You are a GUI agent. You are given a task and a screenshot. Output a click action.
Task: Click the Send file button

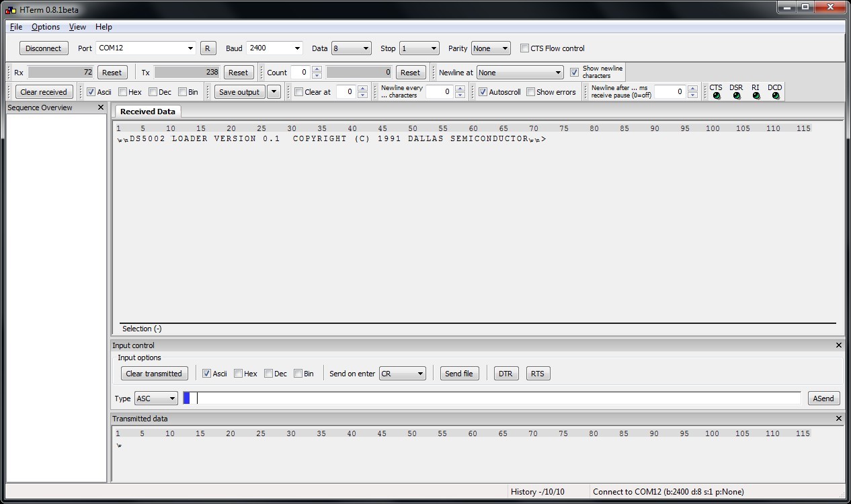tap(458, 374)
